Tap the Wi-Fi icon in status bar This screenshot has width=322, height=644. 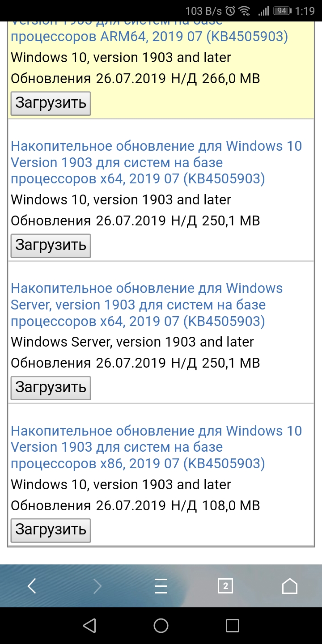(x=244, y=11)
